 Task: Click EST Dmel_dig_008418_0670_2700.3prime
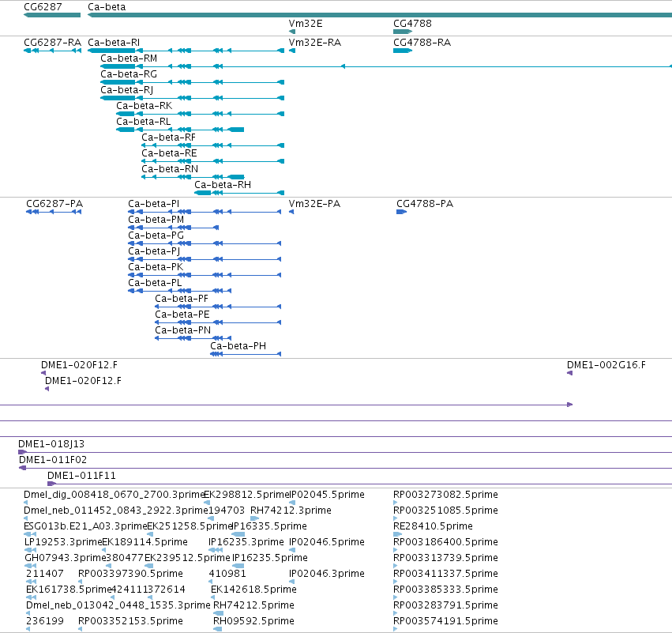click(x=114, y=495)
